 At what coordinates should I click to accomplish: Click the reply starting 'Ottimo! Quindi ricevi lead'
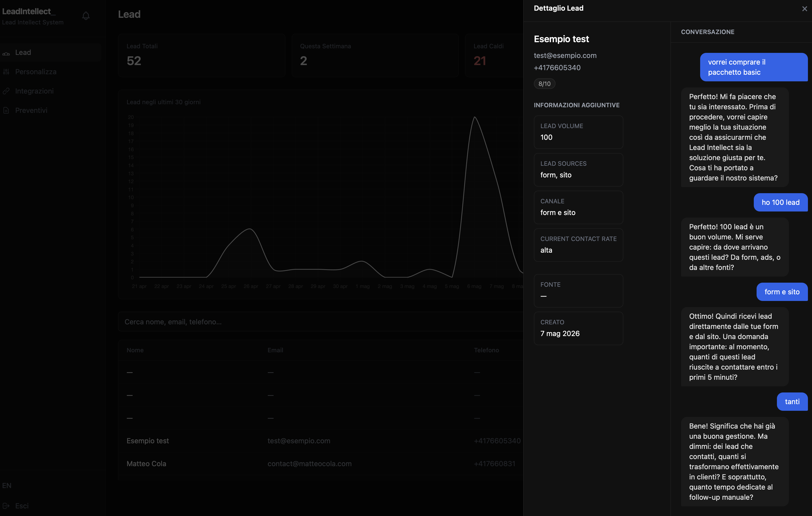click(x=734, y=346)
